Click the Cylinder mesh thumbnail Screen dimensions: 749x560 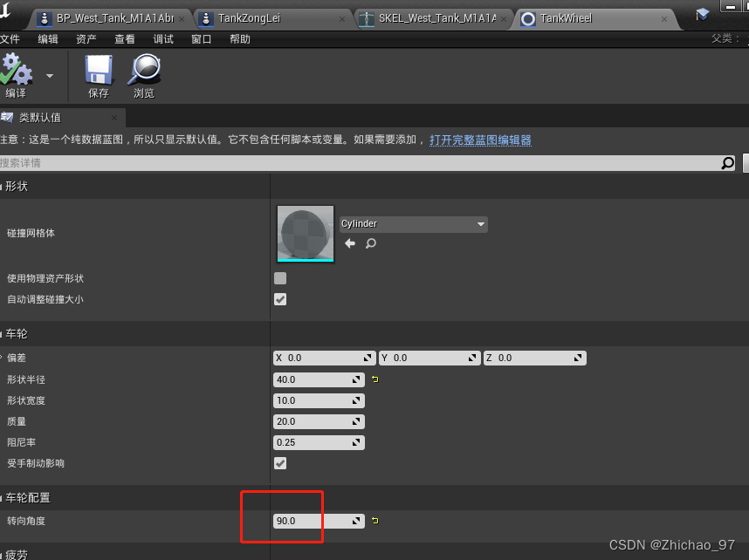(306, 234)
